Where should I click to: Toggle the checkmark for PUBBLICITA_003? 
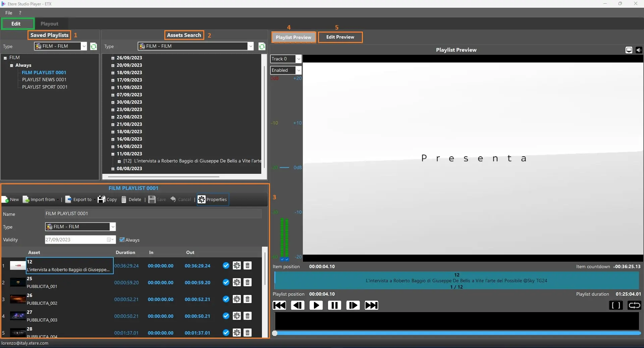point(226,316)
